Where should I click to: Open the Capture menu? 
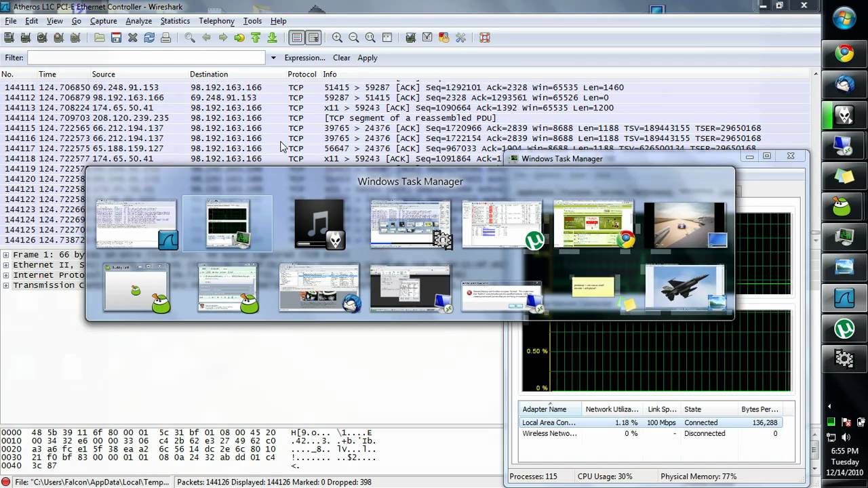point(104,21)
